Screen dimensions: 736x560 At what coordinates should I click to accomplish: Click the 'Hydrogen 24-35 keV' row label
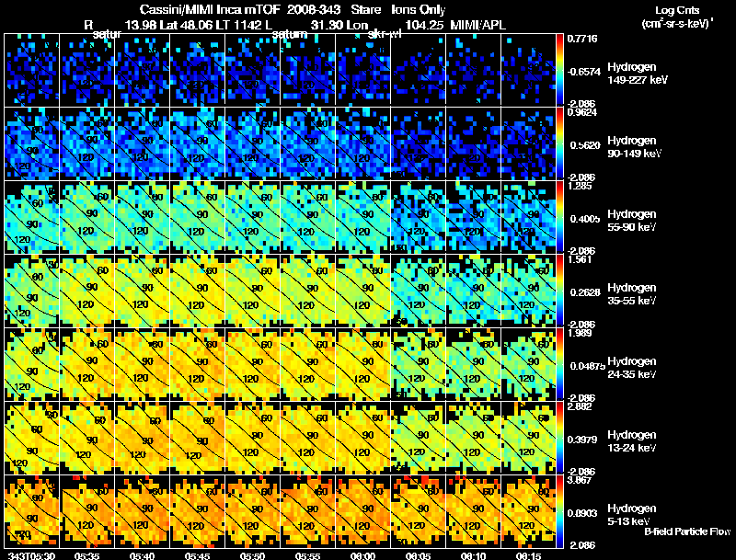point(632,368)
